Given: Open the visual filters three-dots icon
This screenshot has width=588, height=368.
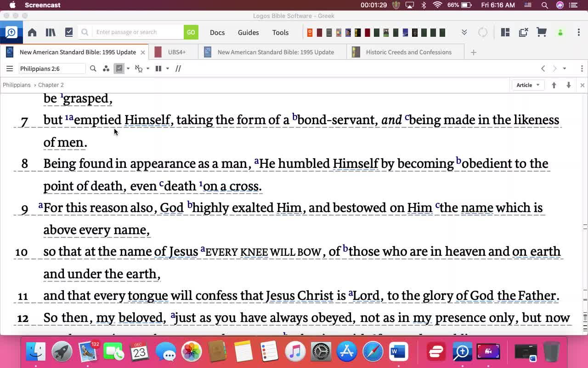Looking at the screenshot, I should pyautogui.click(x=106, y=69).
